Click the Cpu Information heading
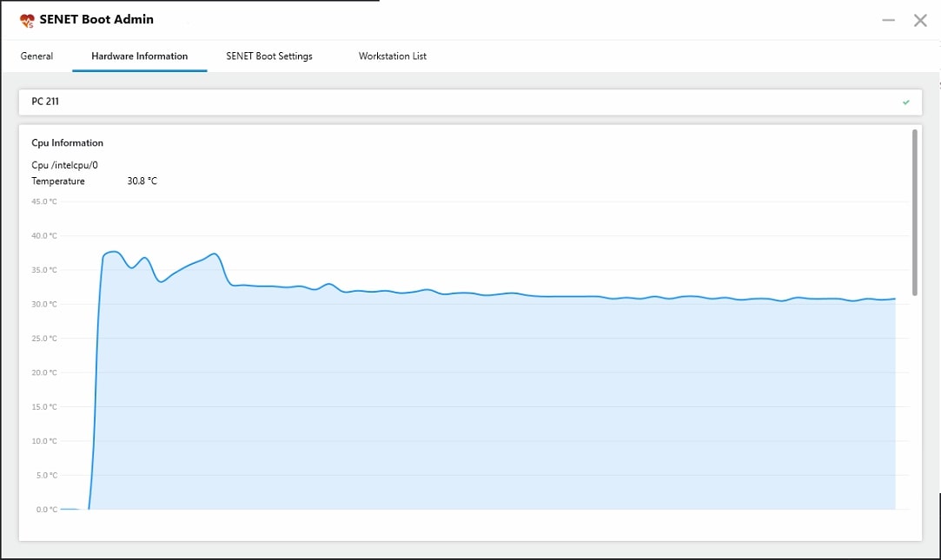The width and height of the screenshot is (941, 560). click(x=67, y=142)
